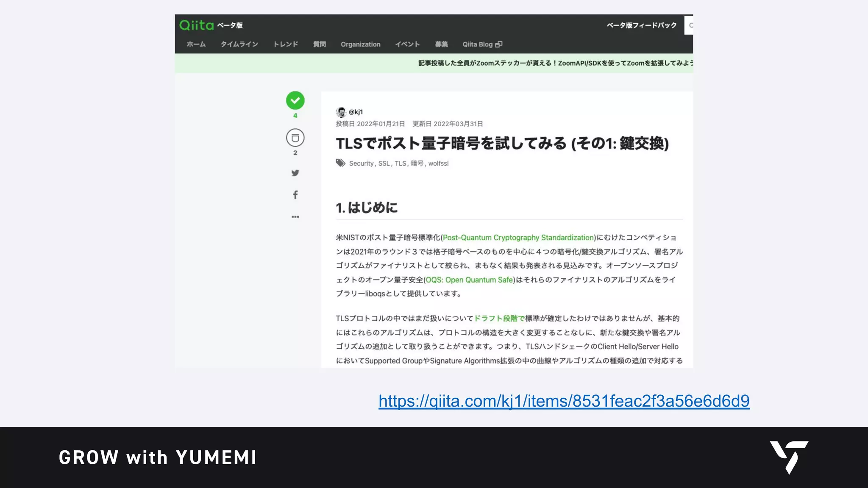Click the YUMEMI logo in footer
The height and width of the screenshot is (488, 868).
789,457
